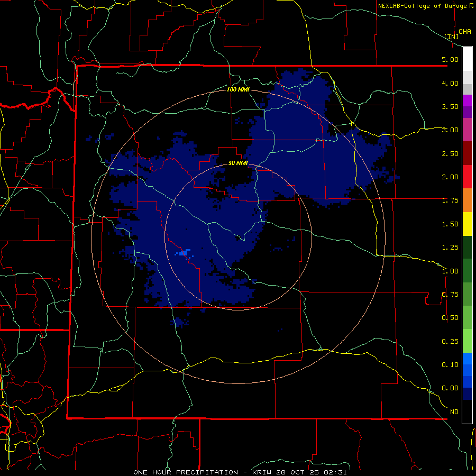The width and height of the screenshot is (476, 476).
Task: Click the 3.50 legend value
Action: [x=450, y=106]
